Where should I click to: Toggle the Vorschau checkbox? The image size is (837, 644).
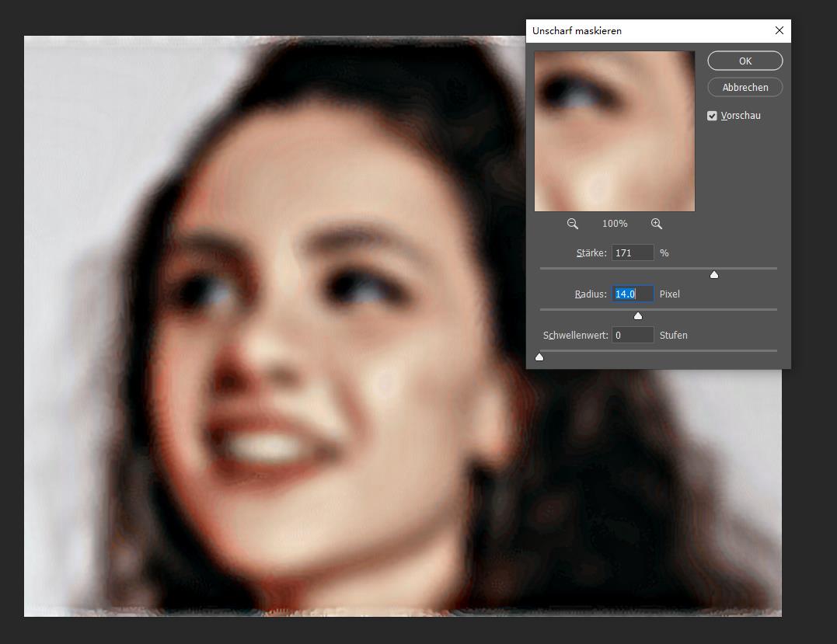click(712, 116)
